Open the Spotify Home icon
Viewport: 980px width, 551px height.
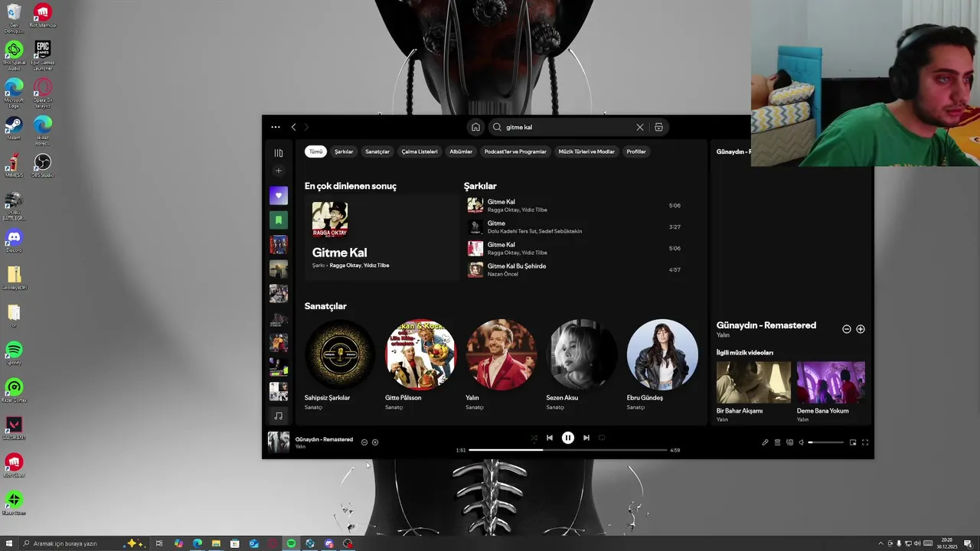tap(475, 127)
